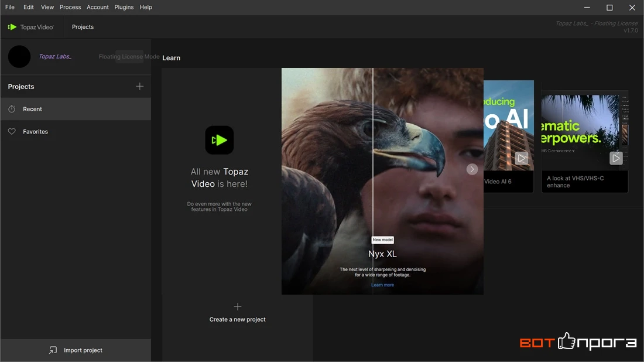Screen dimensions: 644x362
Task: Switch to the Projects tab
Action: tap(83, 27)
